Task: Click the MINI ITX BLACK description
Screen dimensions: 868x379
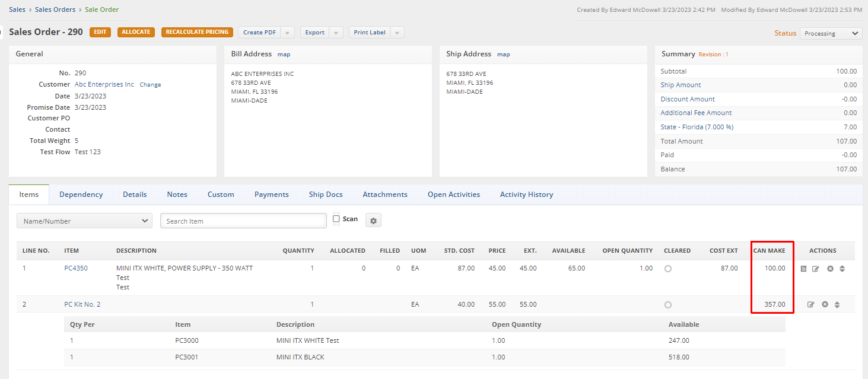Action: (x=300, y=357)
